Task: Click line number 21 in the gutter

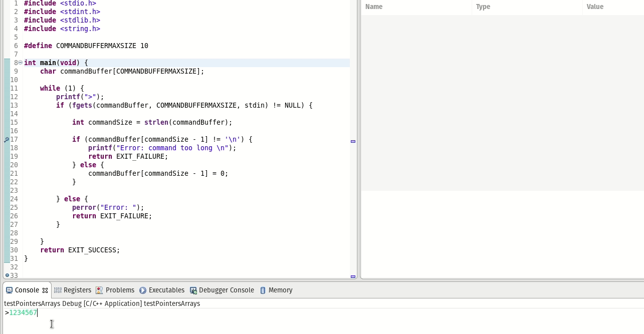Action: click(x=14, y=173)
